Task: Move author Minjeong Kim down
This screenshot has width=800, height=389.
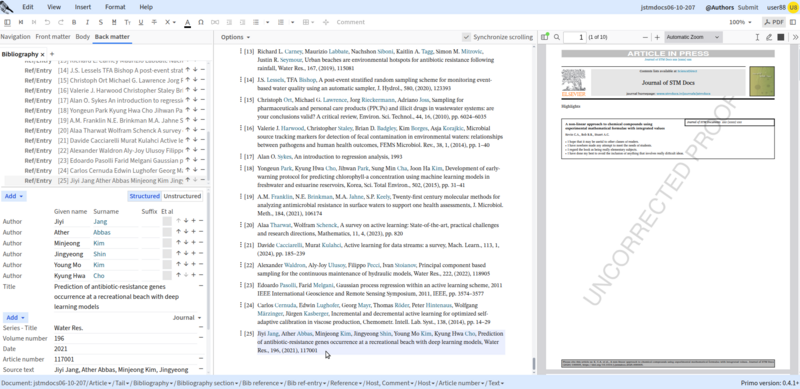Action: point(186,243)
